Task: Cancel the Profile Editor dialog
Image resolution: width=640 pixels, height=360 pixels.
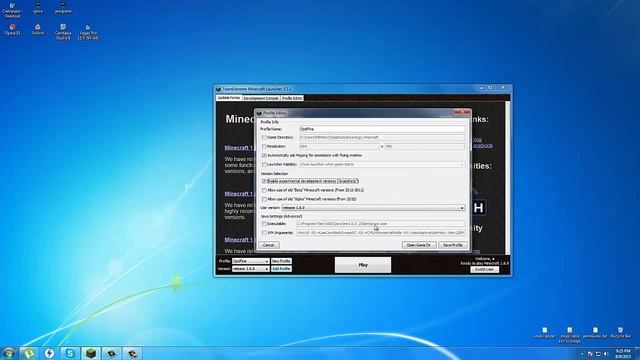Action: click(x=269, y=245)
